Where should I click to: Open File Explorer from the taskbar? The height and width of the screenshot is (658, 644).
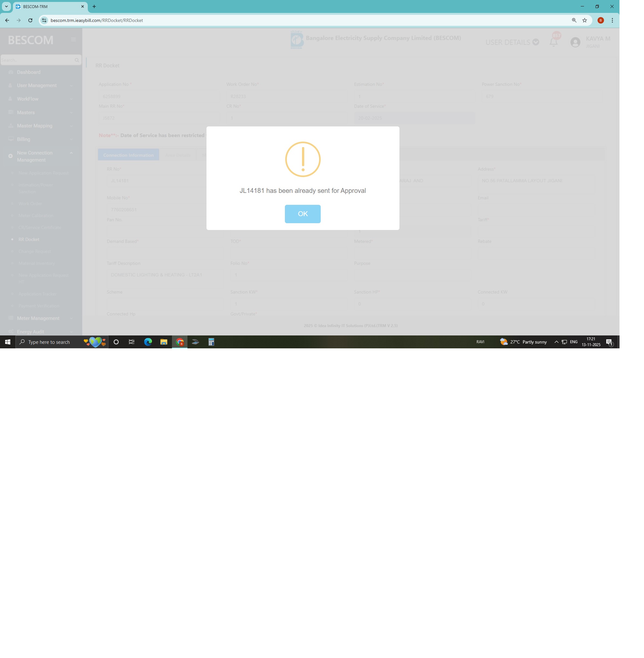(164, 342)
